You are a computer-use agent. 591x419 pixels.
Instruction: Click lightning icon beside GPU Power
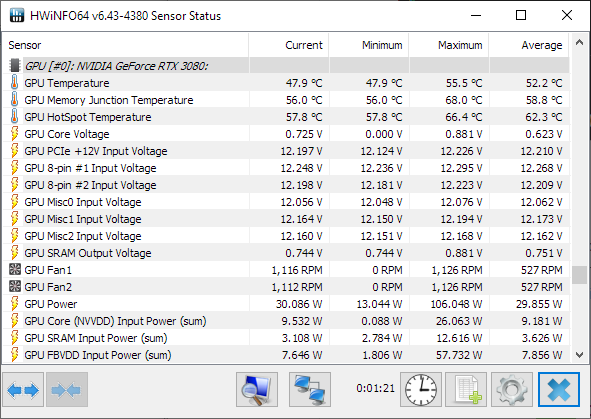(x=14, y=304)
